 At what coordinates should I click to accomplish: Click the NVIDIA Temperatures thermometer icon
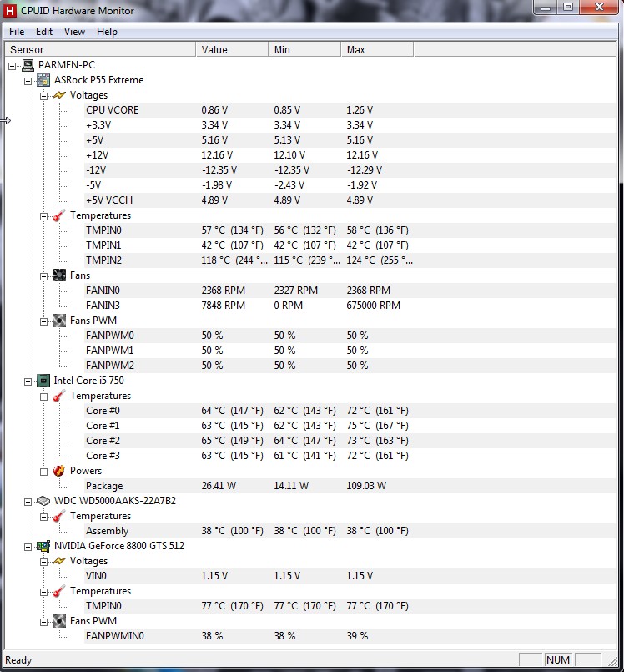point(59,591)
